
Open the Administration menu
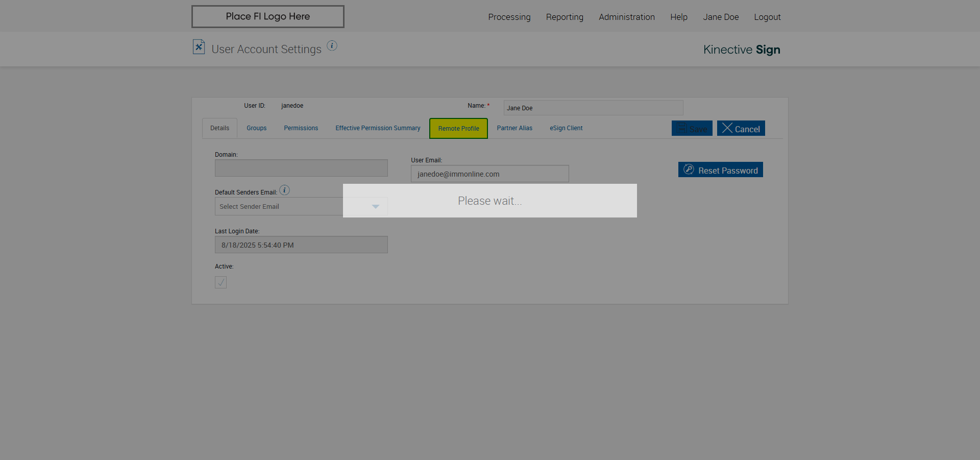pos(626,17)
